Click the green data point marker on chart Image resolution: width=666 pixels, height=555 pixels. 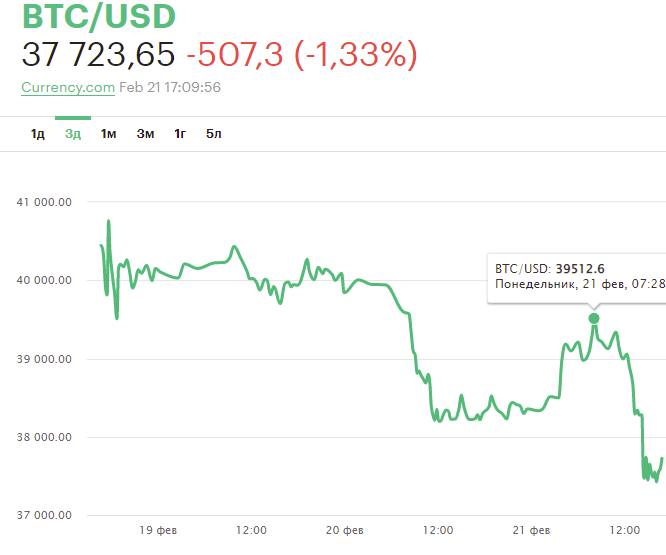(x=594, y=318)
